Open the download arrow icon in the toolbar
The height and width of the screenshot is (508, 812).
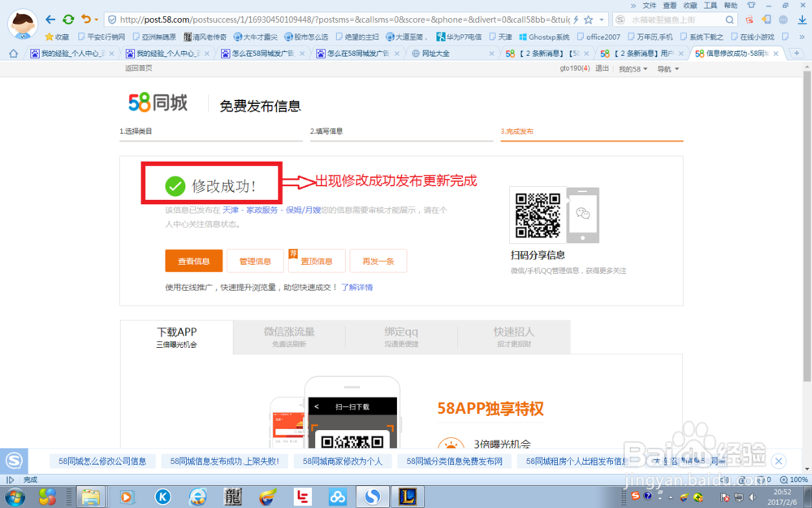click(802, 20)
